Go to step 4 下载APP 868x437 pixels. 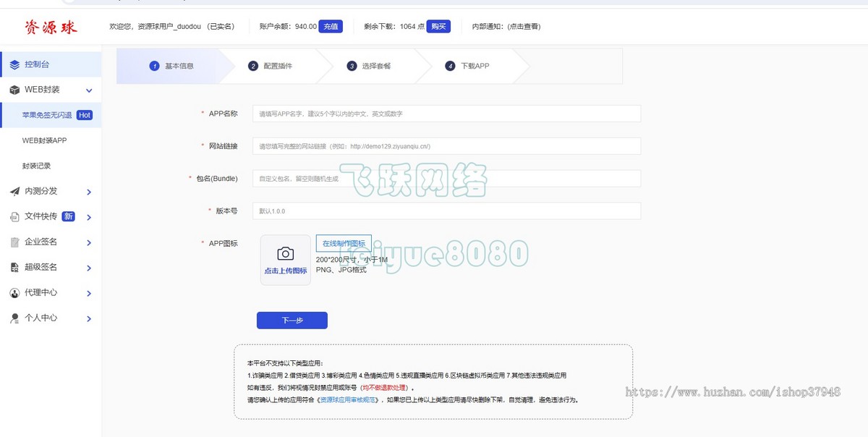468,66
